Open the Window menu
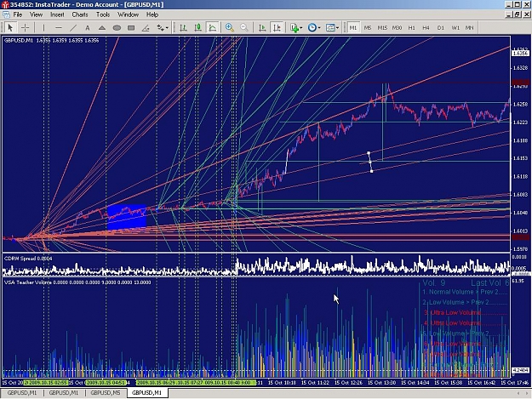Screen dimensions: 532x399 click(x=128, y=14)
